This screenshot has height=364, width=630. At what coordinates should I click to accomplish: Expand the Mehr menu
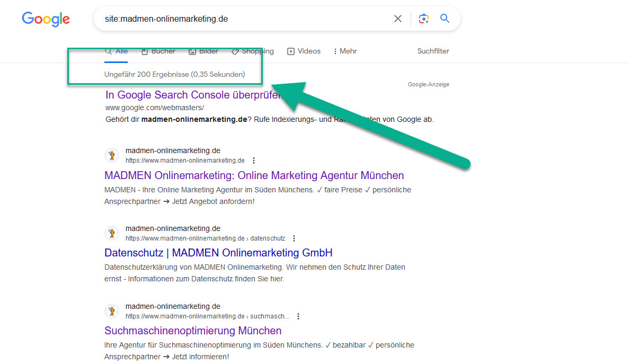(345, 51)
